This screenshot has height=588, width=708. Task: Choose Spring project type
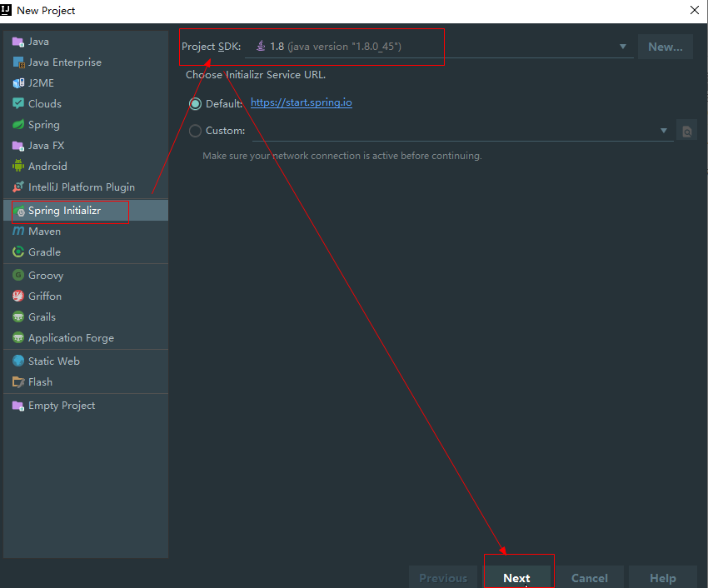[x=86, y=125]
